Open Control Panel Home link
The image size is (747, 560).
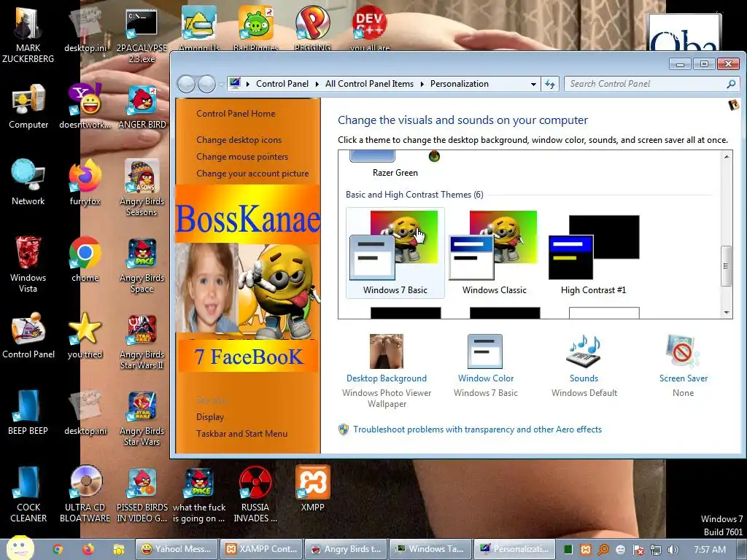pos(236,114)
